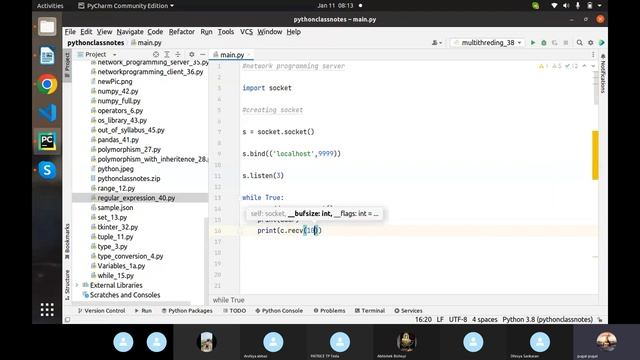Open IDE settings gear in toolbar
640x360 pixels.
591,42
